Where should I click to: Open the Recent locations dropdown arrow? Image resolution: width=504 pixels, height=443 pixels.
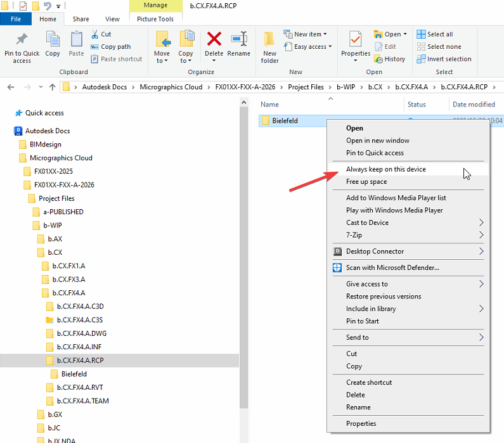pos(41,87)
